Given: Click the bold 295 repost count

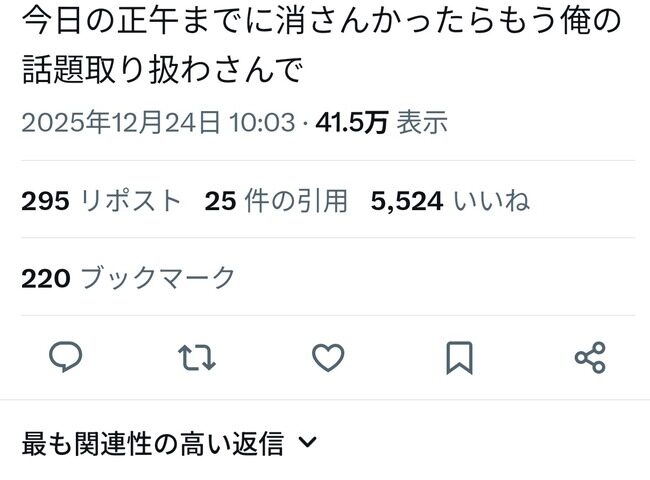Looking at the screenshot, I should tap(45, 201).
